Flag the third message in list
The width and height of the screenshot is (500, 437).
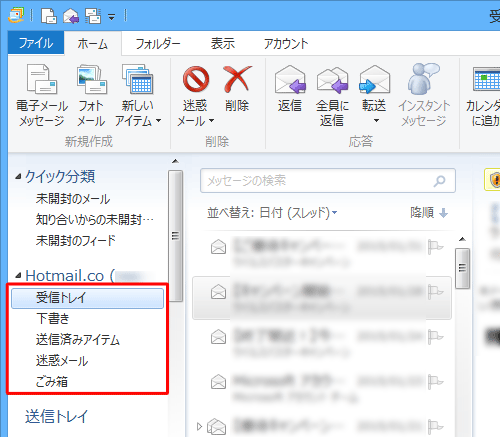click(x=436, y=337)
